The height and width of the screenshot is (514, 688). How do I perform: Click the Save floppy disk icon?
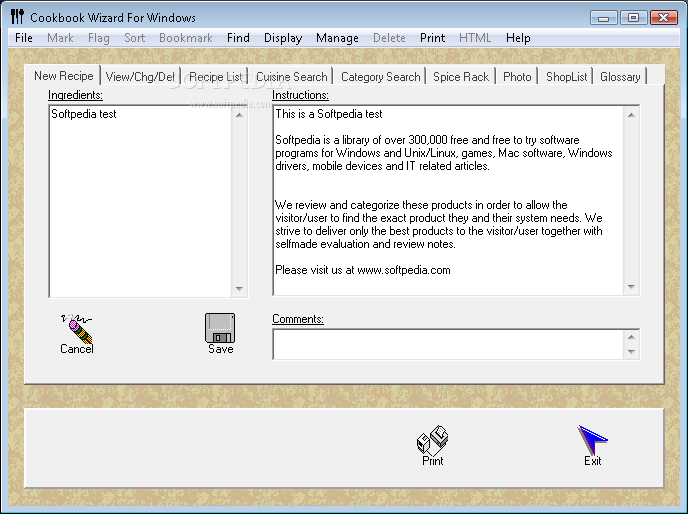(220, 328)
